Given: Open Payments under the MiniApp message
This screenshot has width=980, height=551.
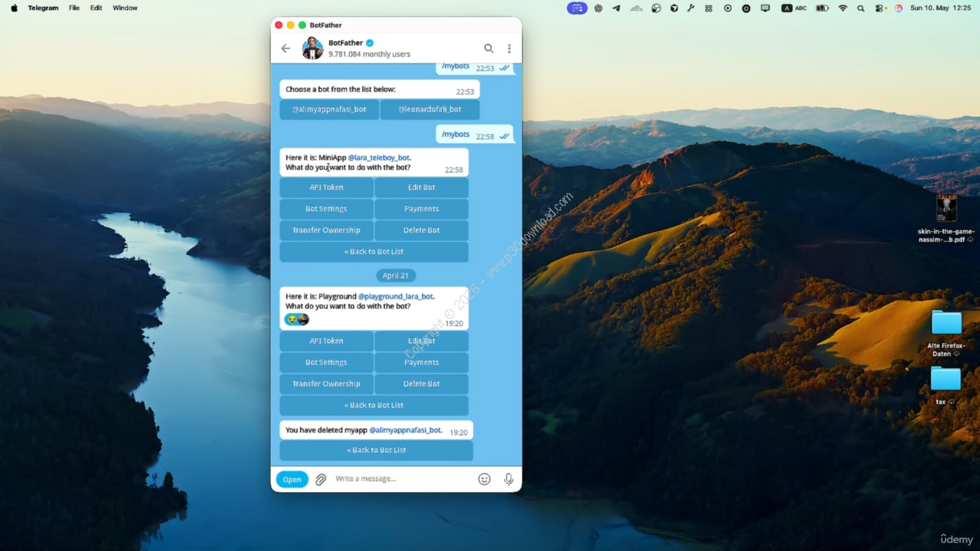Looking at the screenshot, I should click(x=421, y=209).
